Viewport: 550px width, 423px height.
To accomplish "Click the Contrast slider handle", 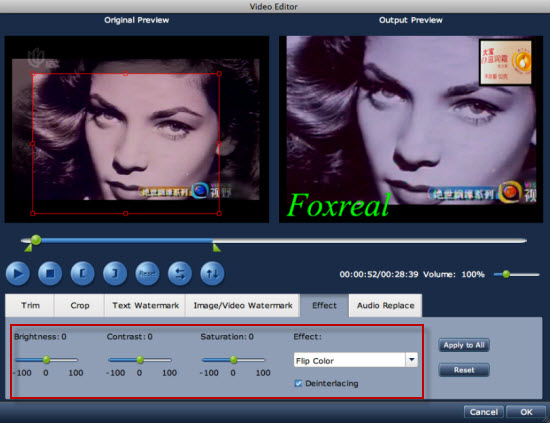I will pyautogui.click(x=140, y=360).
